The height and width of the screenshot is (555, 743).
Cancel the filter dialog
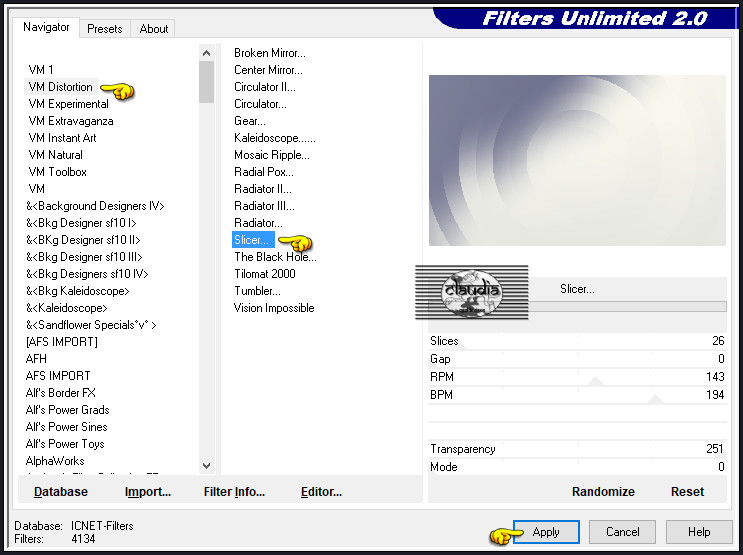pos(623,532)
